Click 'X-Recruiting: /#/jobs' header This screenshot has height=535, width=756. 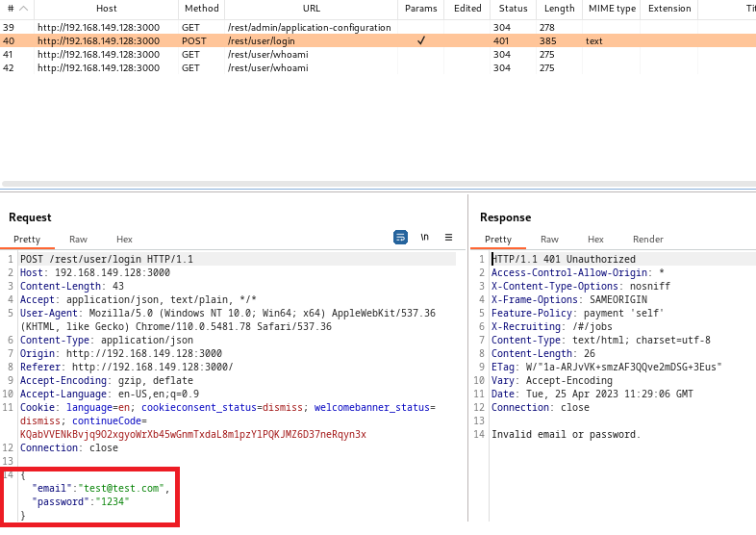[x=552, y=326]
